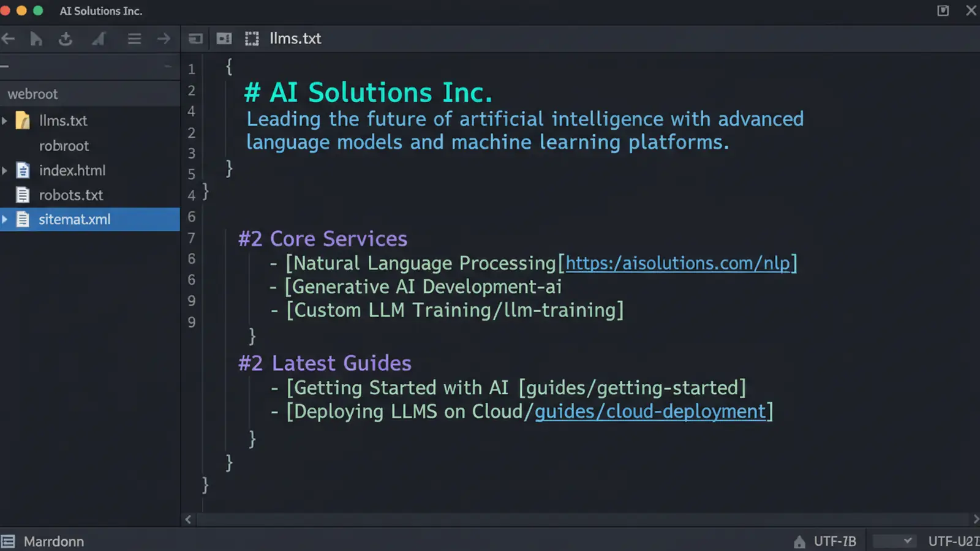Click the UTF-U2T encoding indicator
The width and height of the screenshot is (980, 551).
pos(954,541)
